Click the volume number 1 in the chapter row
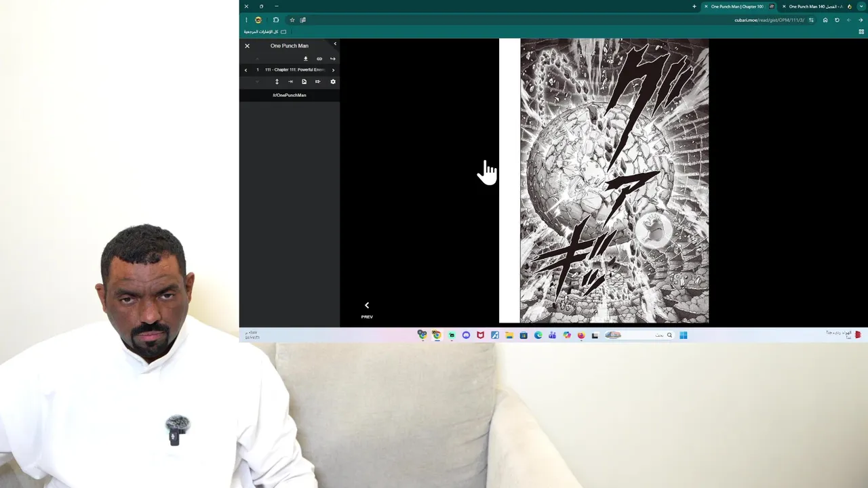The width and height of the screenshot is (868, 488). (257, 70)
